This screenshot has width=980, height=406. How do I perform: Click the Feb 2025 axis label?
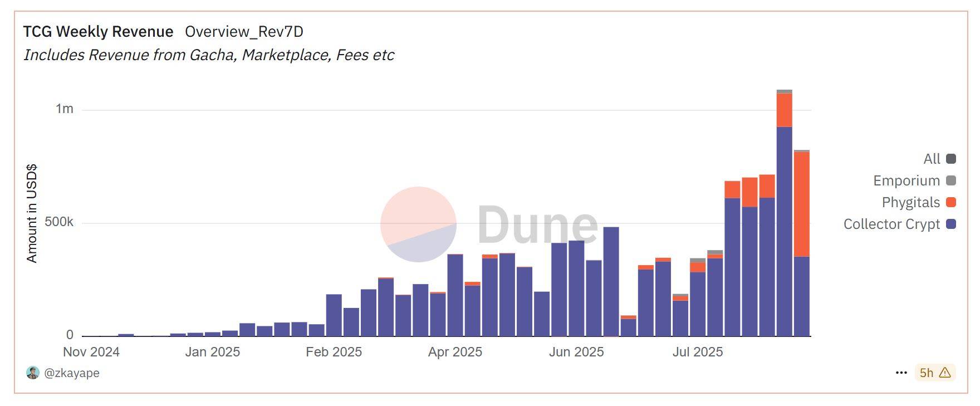334,352
